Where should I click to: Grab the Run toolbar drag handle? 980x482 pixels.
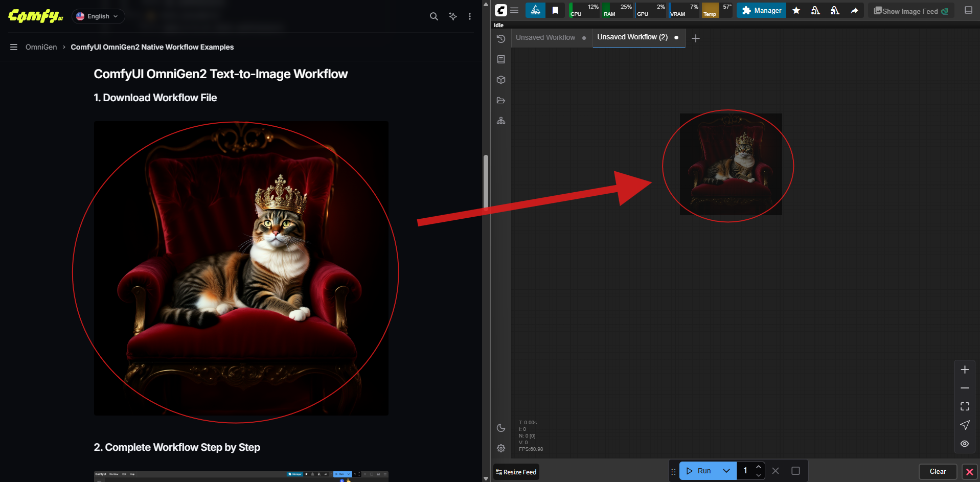click(x=673, y=471)
